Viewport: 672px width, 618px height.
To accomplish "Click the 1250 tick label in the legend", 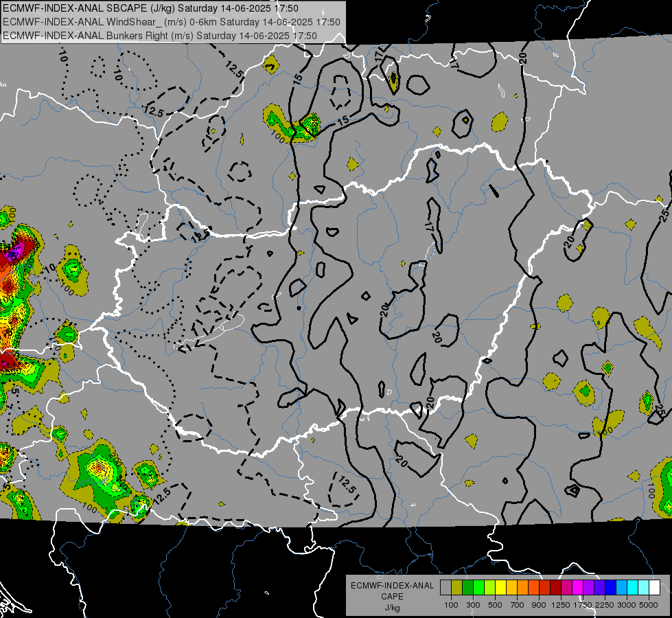I will (561, 605).
